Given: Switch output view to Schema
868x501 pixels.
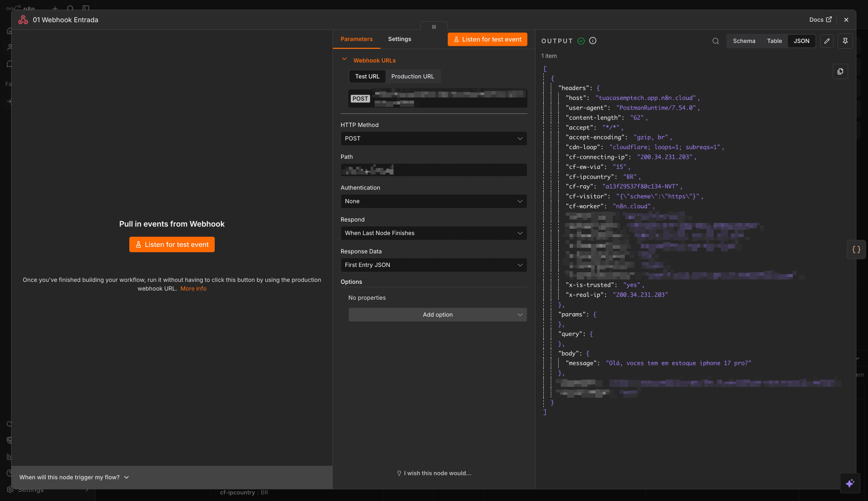Looking at the screenshot, I should tap(744, 41).
